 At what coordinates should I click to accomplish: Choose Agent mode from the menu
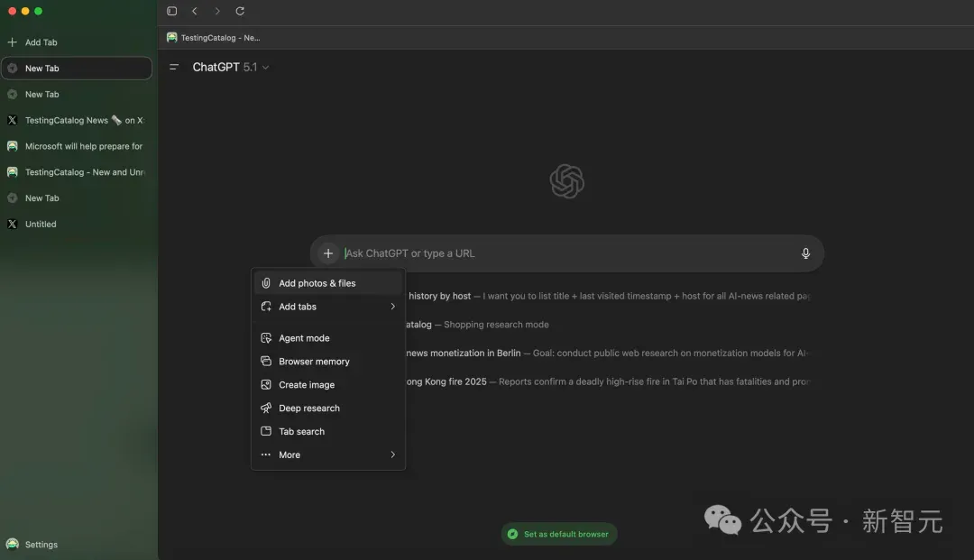[x=328, y=338]
